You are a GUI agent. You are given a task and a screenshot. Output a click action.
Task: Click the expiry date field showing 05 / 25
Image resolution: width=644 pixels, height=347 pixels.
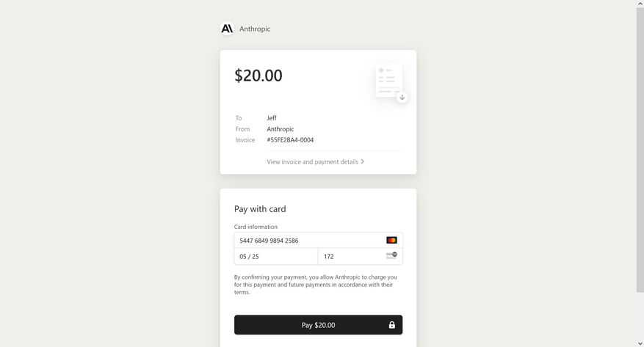(x=275, y=256)
